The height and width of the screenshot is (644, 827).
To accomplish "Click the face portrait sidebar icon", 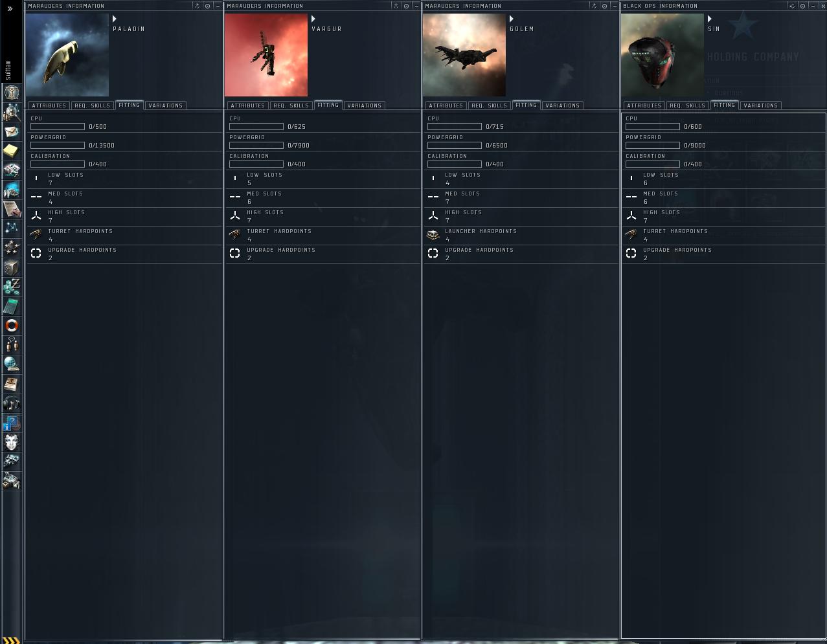I will (x=12, y=442).
